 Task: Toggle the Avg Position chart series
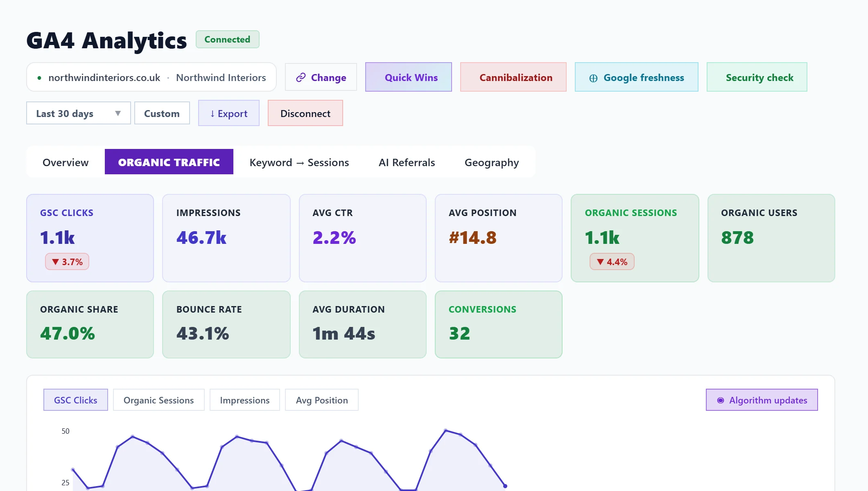tap(322, 400)
